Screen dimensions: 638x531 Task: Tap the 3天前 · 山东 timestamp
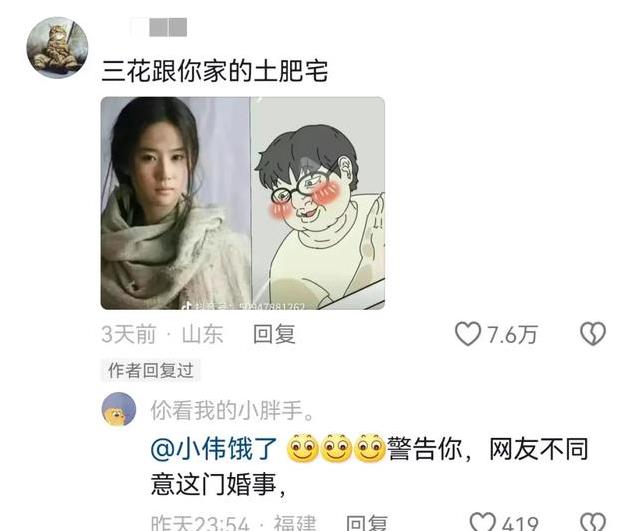tap(162, 334)
